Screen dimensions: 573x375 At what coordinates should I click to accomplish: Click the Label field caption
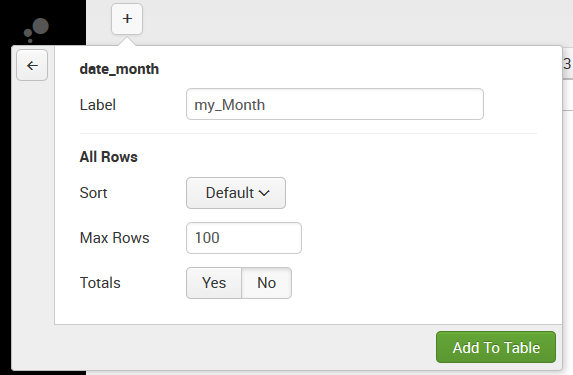coord(98,105)
